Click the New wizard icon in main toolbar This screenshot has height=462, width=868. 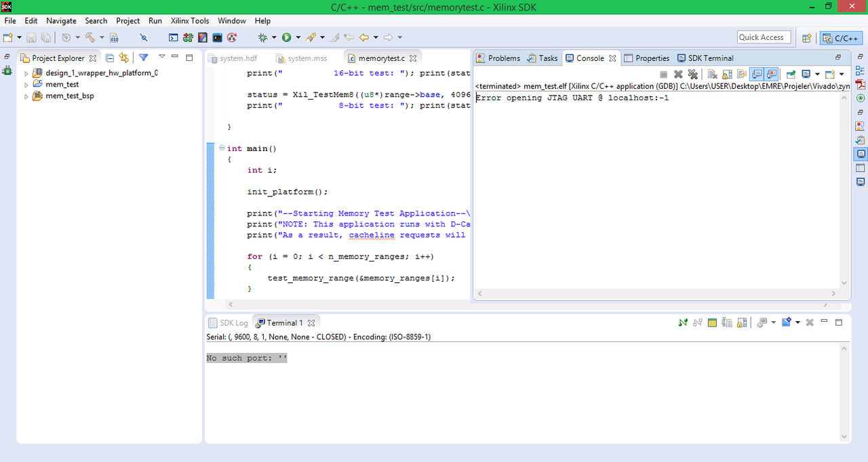(7, 37)
